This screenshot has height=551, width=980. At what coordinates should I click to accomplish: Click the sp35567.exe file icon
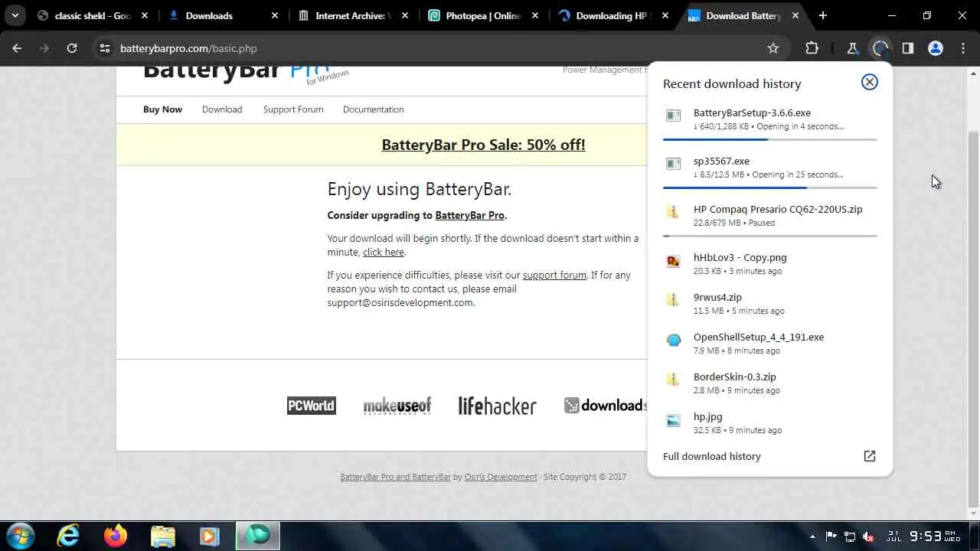(x=673, y=164)
